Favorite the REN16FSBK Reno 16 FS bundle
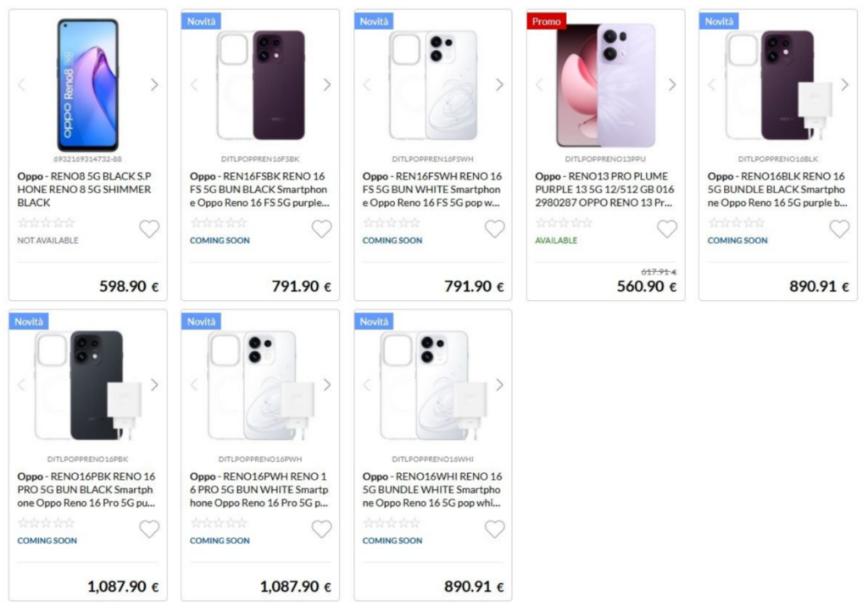The height and width of the screenshot is (612, 868). pos(321,229)
